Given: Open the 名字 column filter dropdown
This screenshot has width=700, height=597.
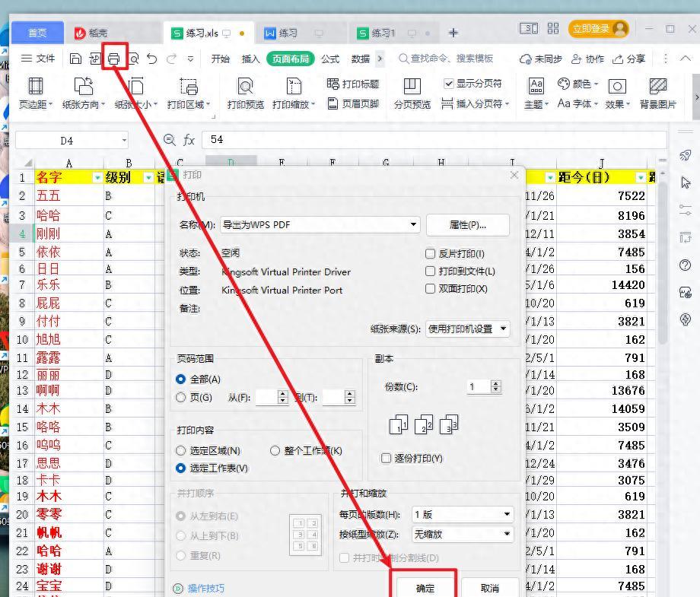Looking at the screenshot, I should click(97, 178).
